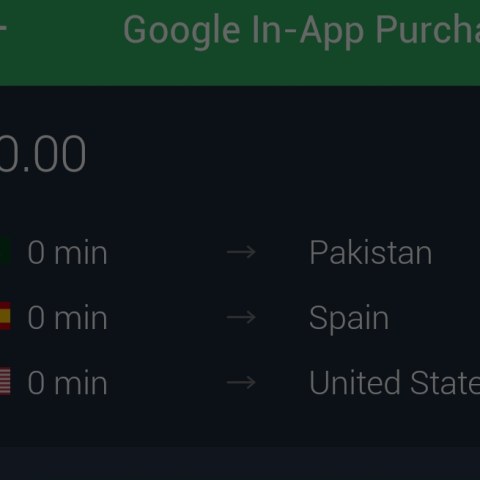Click the Spain flag icon

pyautogui.click(x=5, y=316)
